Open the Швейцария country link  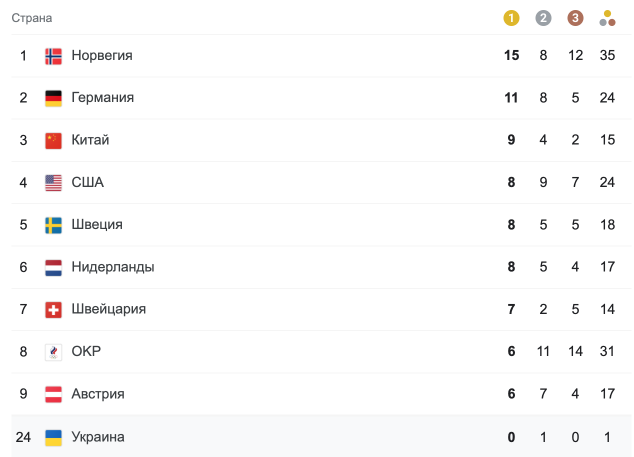click(x=108, y=309)
